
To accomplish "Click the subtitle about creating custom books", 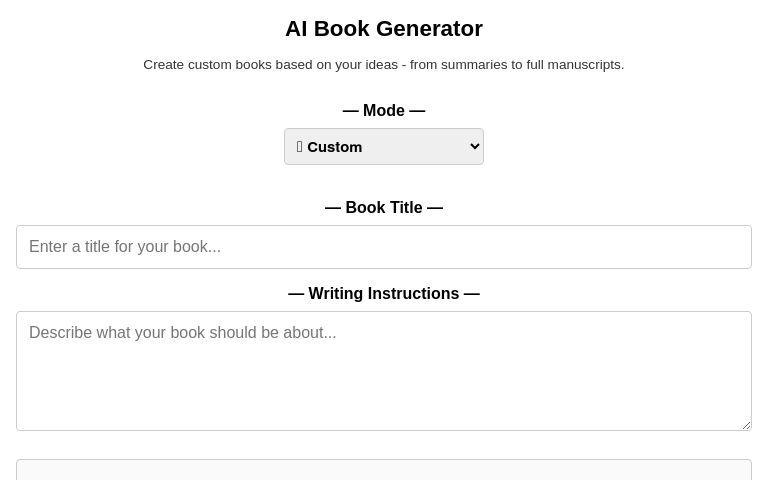I will (384, 65).
